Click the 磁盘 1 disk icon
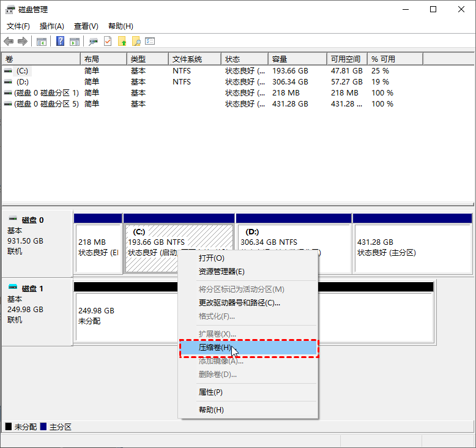The image size is (476, 448). click(13, 286)
